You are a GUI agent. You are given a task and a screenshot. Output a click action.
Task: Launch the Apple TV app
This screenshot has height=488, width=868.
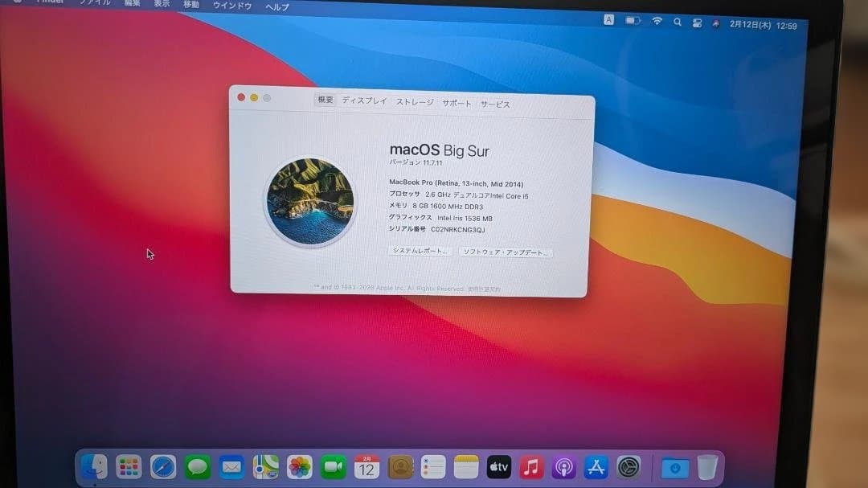[x=498, y=467]
